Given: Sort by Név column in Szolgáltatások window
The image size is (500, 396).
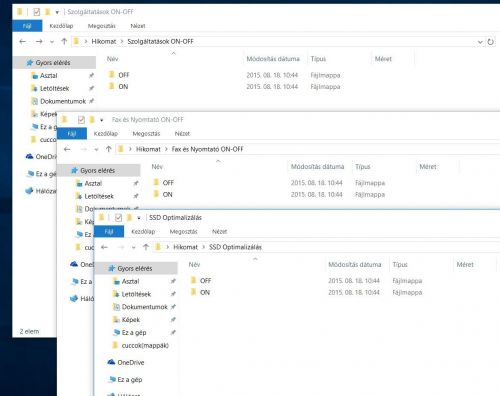Looking at the screenshot, I should (x=112, y=59).
